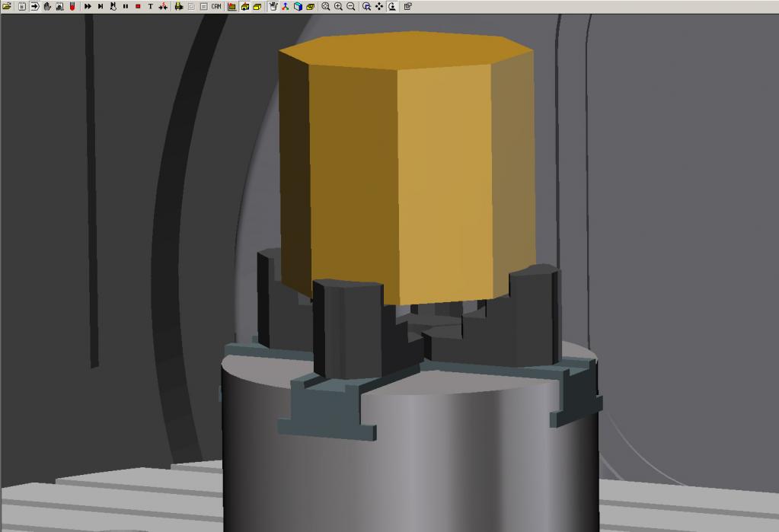The width and height of the screenshot is (779, 532).
Task: Click the four-way arrows icon
Action: click(x=379, y=6)
